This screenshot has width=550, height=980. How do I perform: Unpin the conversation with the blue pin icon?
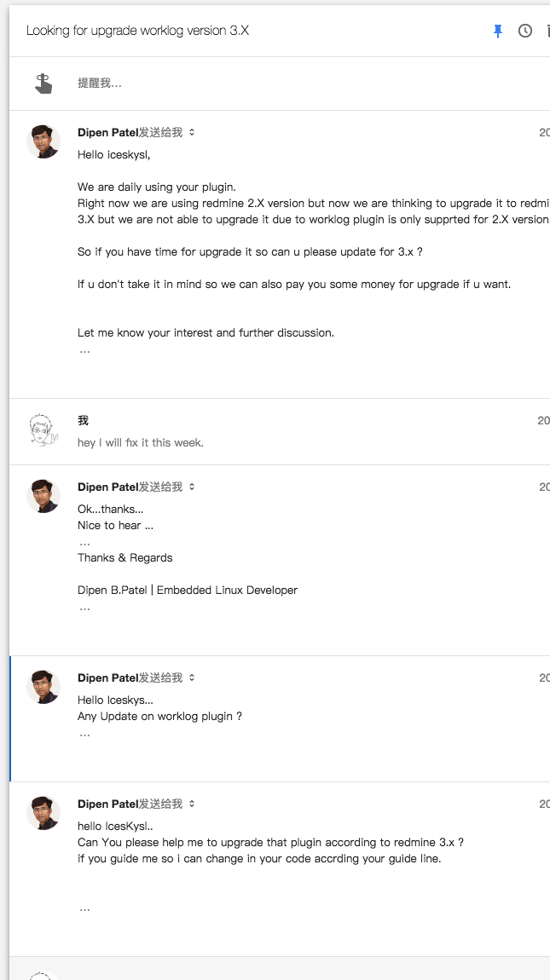click(x=498, y=31)
